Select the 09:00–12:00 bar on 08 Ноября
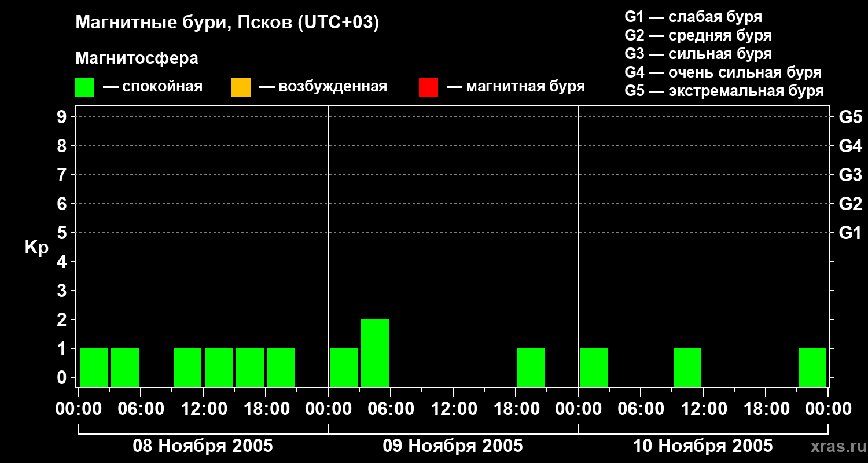The image size is (868, 463). coord(187,367)
